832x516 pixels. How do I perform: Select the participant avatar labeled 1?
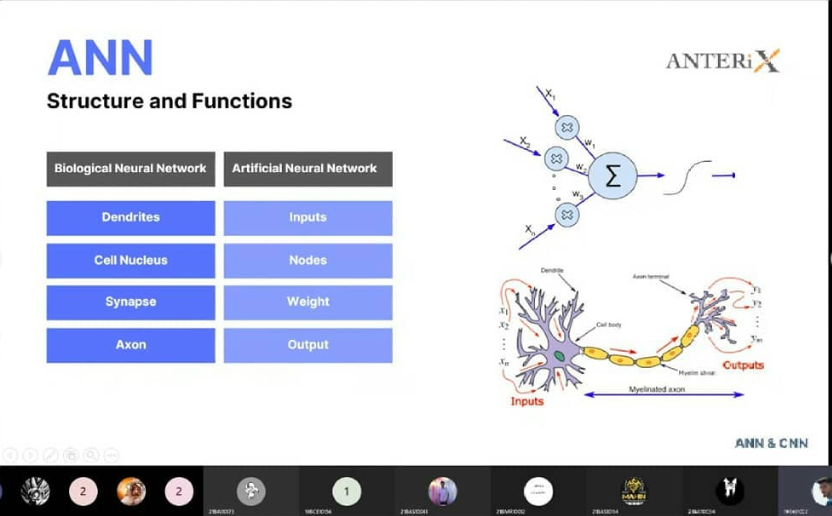click(346, 492)
